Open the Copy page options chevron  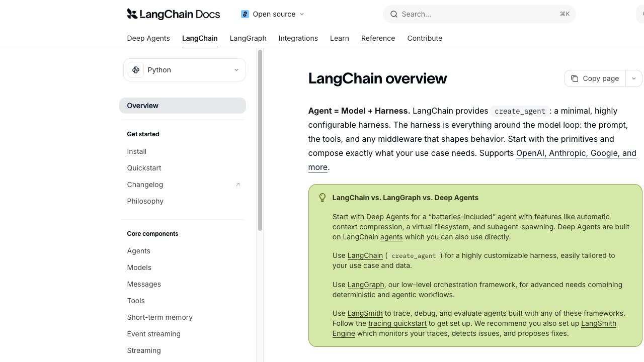point(634,78)
